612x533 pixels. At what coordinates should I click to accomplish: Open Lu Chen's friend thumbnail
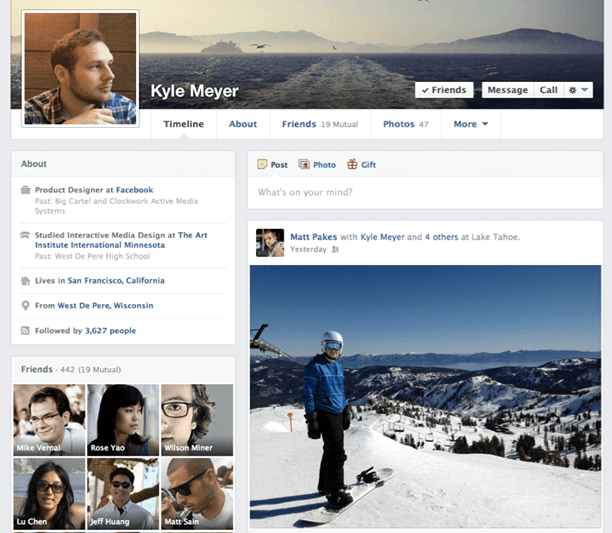click(x=49, y=494)
